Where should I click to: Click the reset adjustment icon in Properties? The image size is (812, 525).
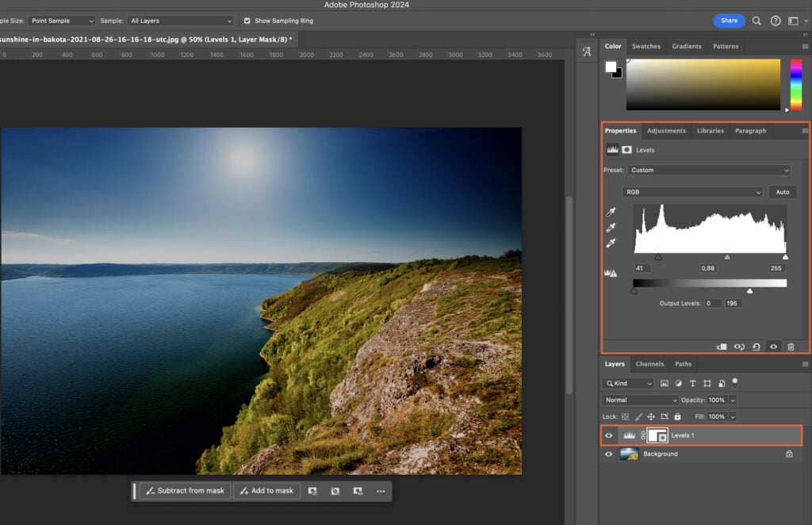pyautogui.click(x=756, y=347)
